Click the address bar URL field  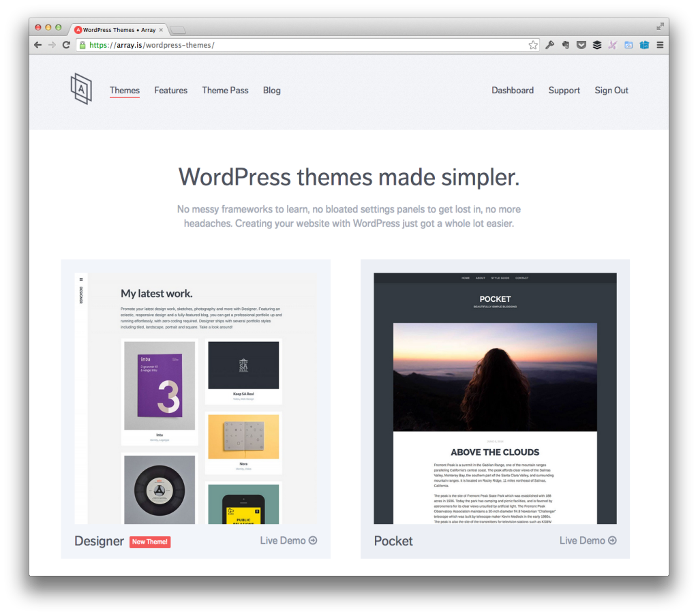(x=307, y=45)
